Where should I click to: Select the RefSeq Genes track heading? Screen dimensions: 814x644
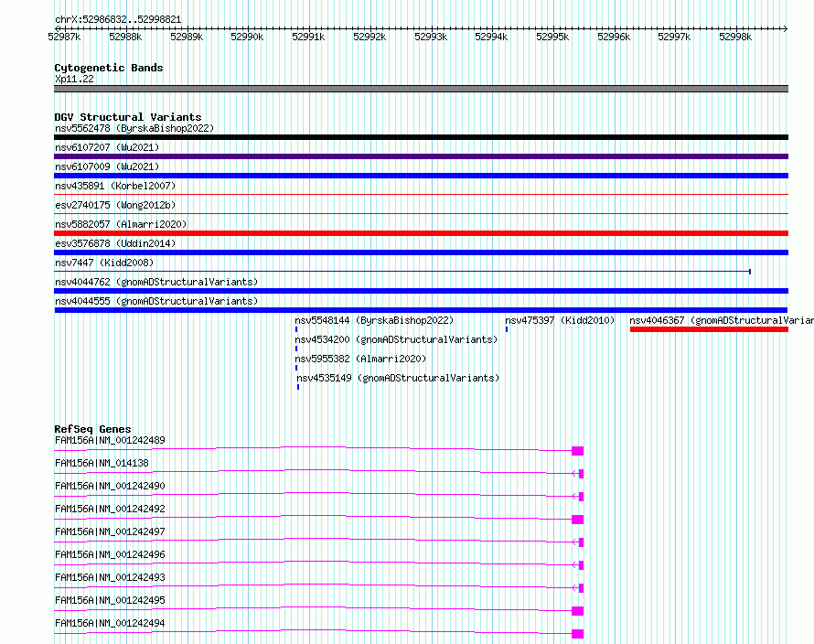92,429
